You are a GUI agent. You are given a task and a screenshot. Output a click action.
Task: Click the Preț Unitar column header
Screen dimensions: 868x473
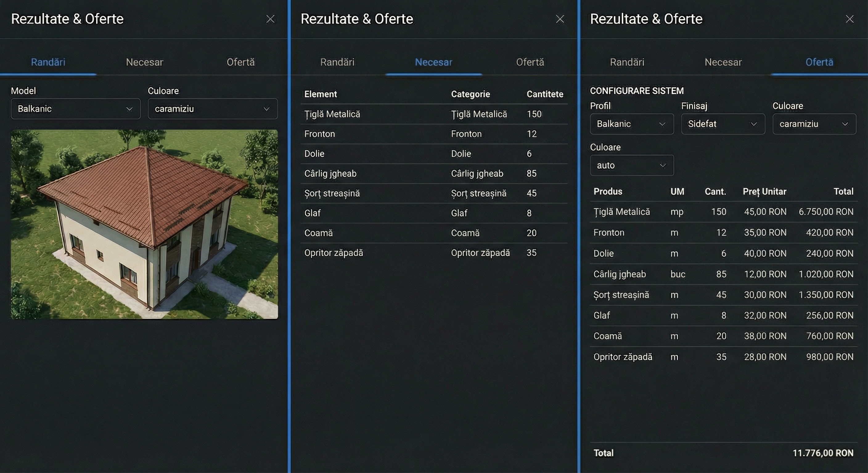pos(764,192)
